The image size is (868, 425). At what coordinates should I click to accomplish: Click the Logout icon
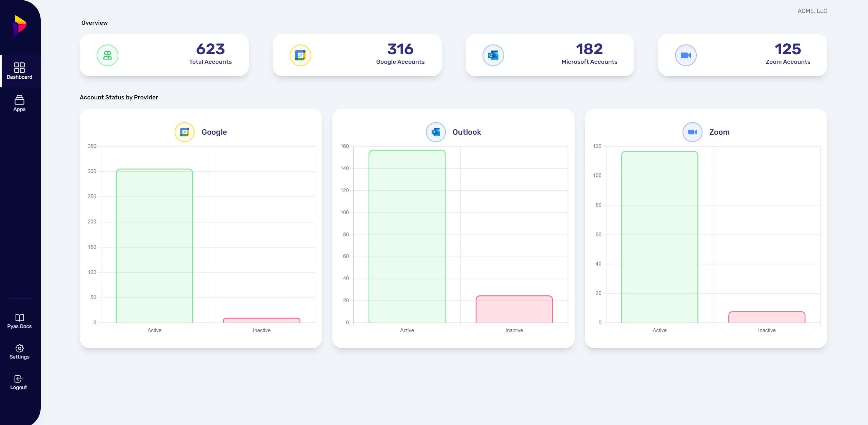pyautogui.click(x=19, y=379)
